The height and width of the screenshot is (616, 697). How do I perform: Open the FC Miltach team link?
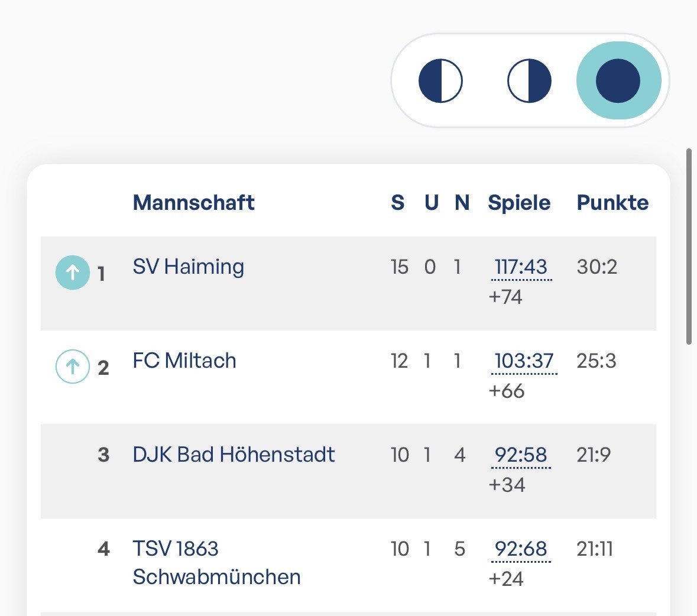coord(184,361)
